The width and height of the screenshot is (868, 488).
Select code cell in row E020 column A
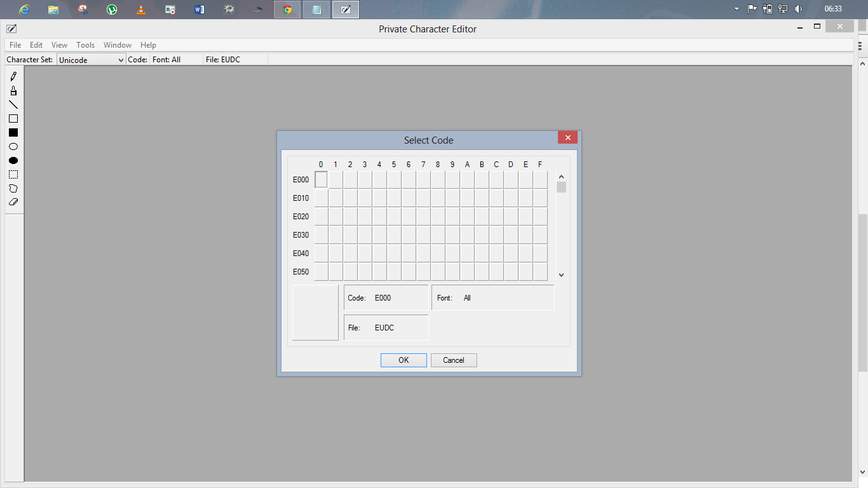(467, 217)
